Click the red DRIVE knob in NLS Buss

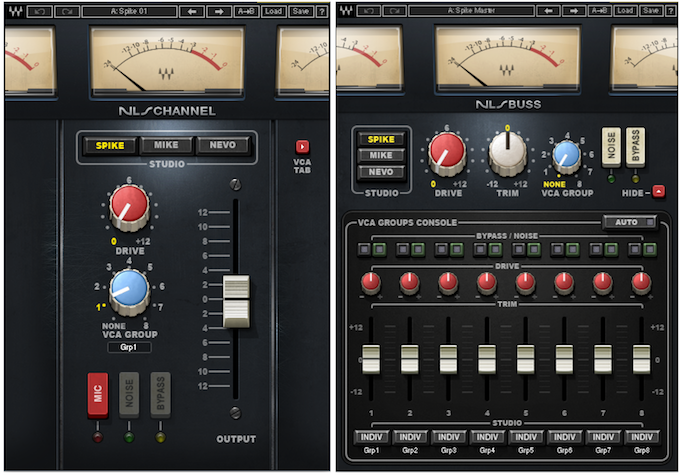(447, 153)
